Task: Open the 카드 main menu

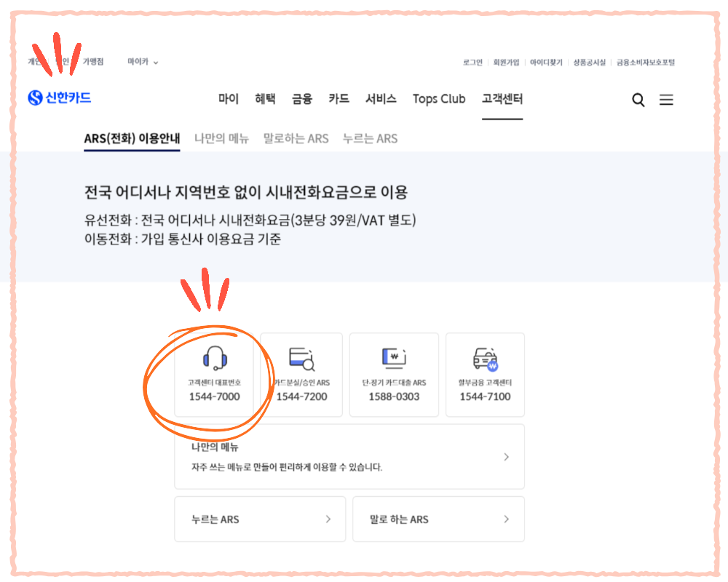Action: click(x=339, y=99)
